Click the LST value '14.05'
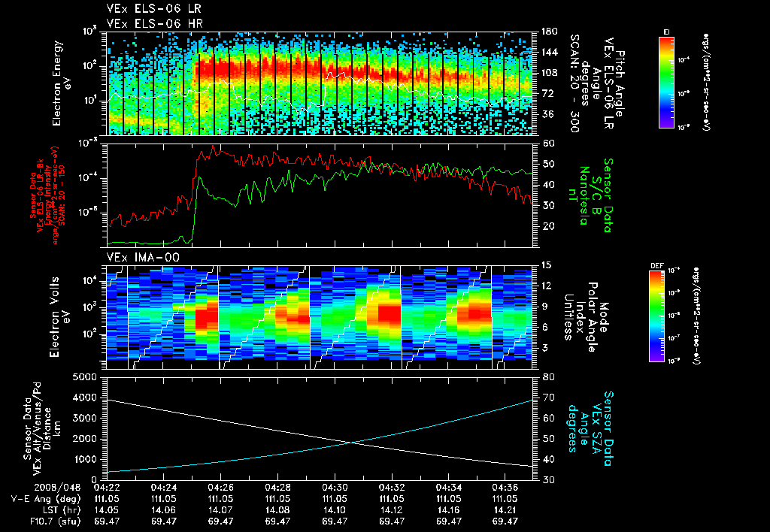 107,510
